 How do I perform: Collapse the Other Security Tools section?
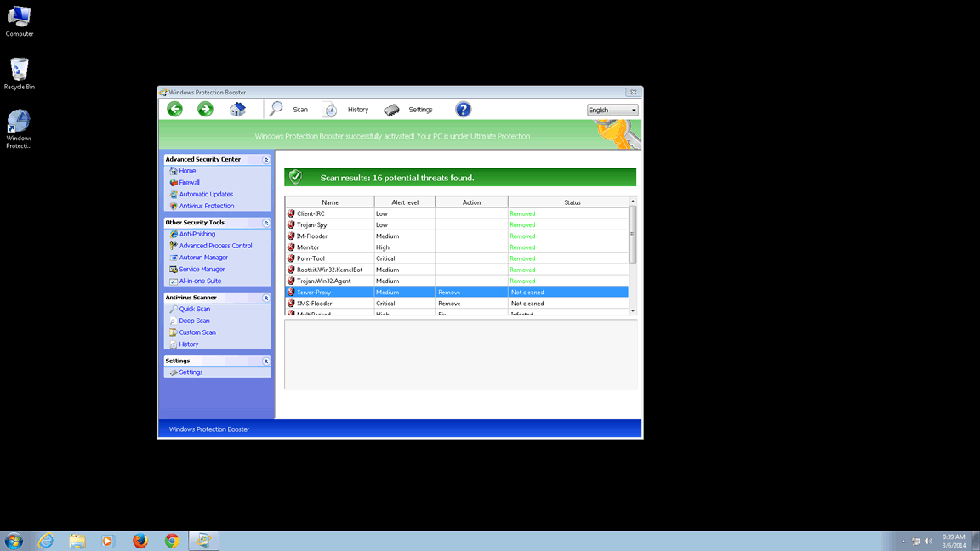pyautogui.click(x=265, y=223)
